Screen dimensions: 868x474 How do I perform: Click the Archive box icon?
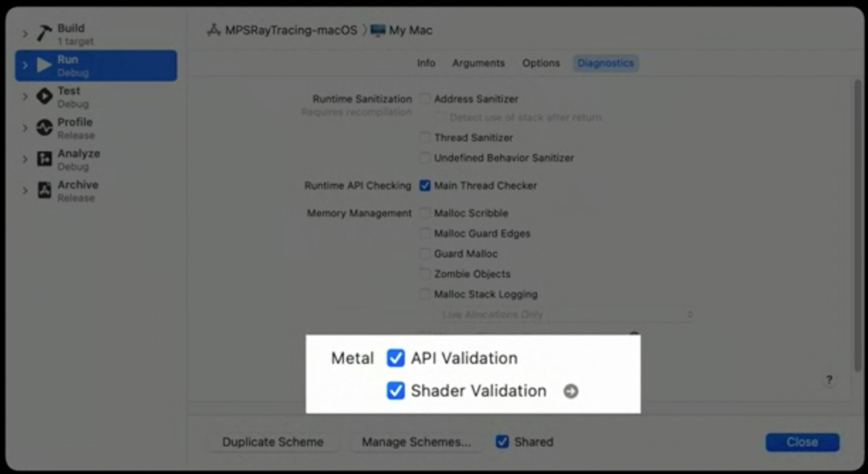point(44,190)
